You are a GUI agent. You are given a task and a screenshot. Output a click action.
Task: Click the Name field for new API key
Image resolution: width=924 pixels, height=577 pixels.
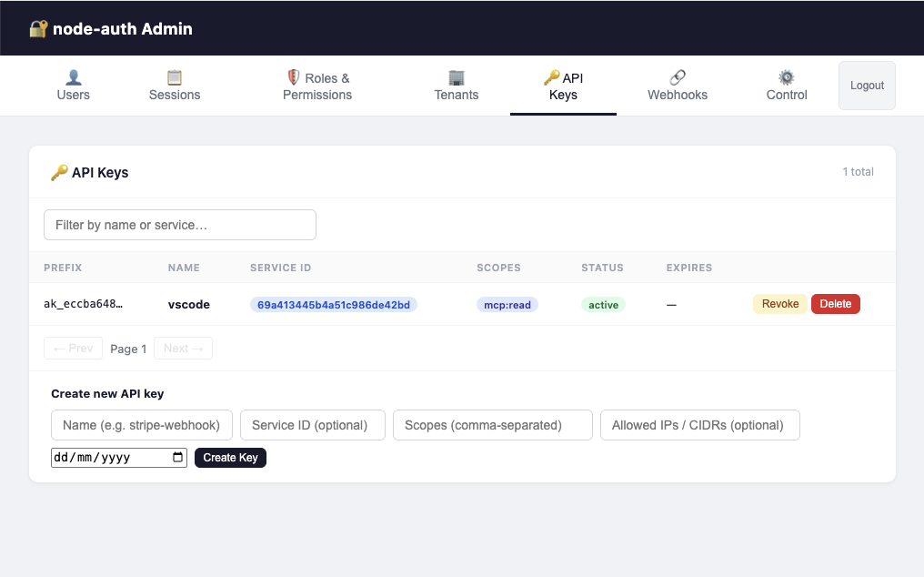pyautogui.click(x=141, y=424)
